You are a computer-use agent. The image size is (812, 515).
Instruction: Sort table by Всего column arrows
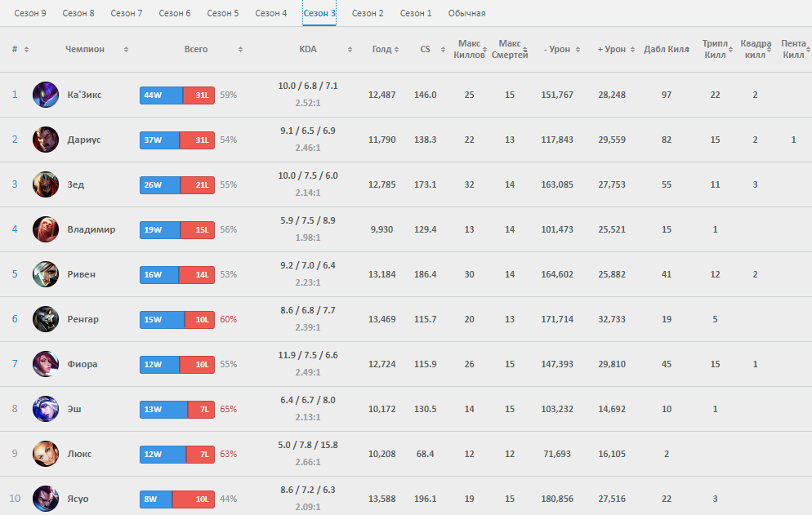pyautogui.click(x=240, y=49)
